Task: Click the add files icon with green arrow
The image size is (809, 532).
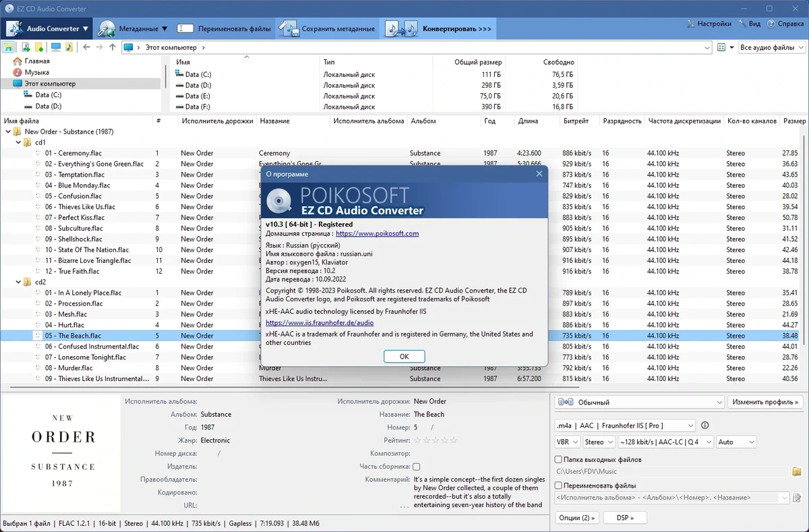Action: pyautogui.click(x=26, y=47)
